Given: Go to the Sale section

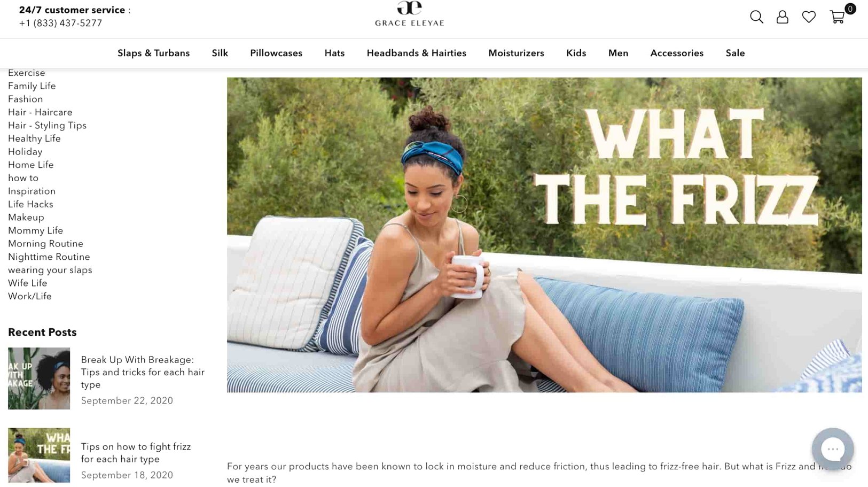Looking at the screenshot, I should pos(735,53).
